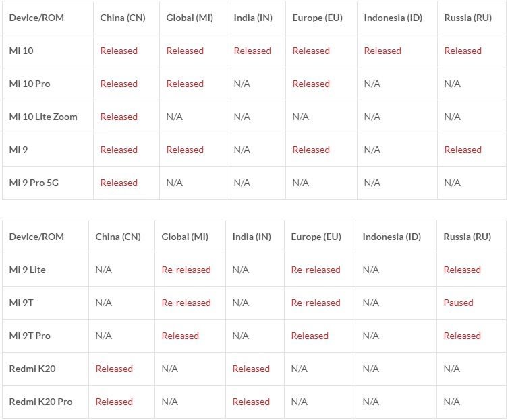Open Mi 10 Lite Zoom China Released link
510x420 pixels.
[119, 117]
